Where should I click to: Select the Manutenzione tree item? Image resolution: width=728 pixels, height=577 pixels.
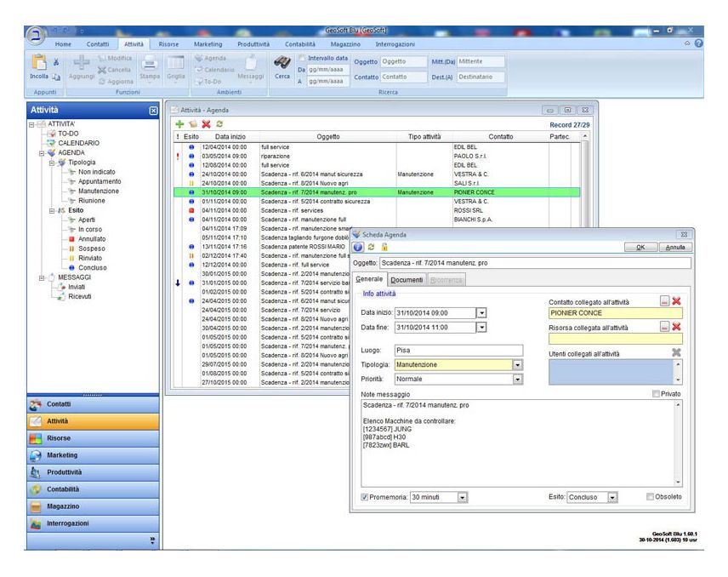[99, 191]
